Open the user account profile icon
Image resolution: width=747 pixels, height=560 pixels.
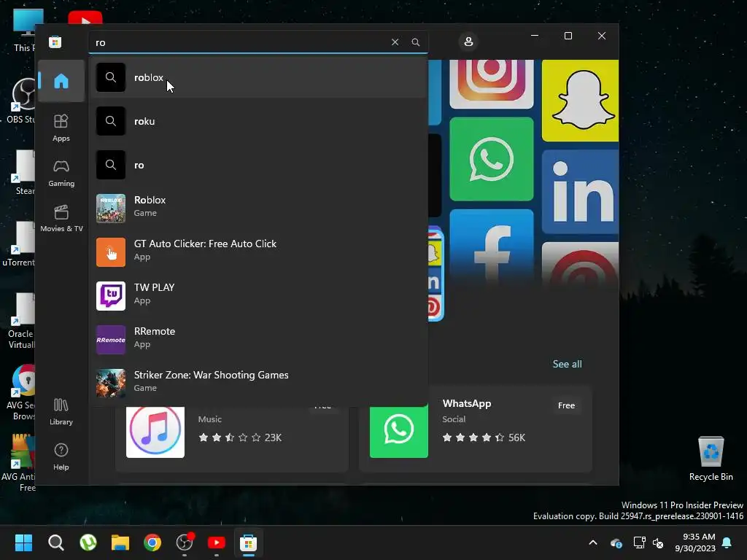point(468,42)
